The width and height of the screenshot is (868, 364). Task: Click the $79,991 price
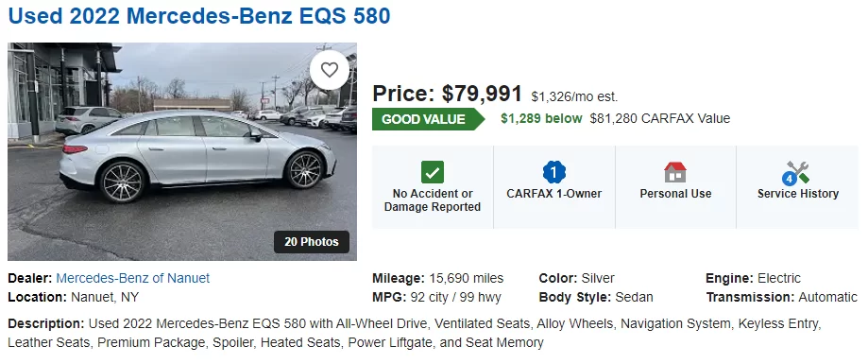pos(482,94)
